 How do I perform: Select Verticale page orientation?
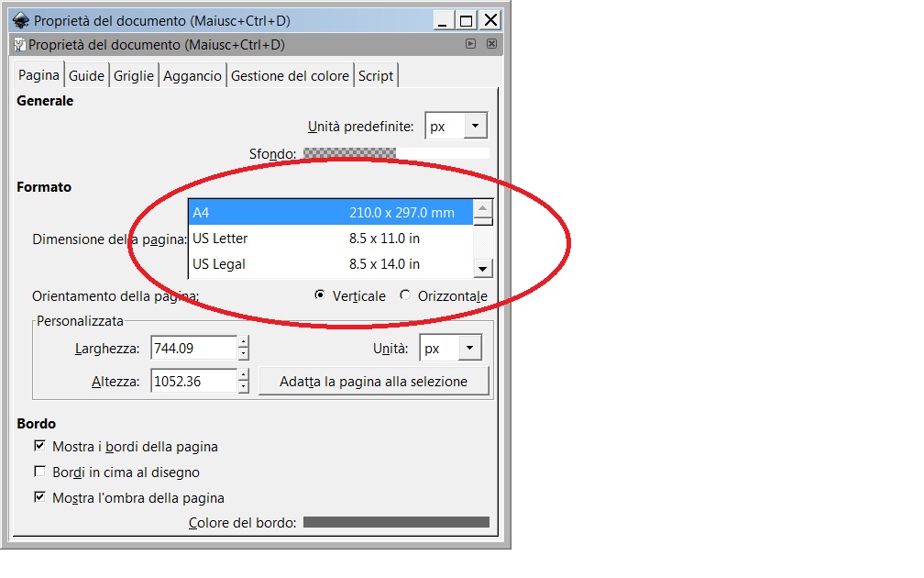pyautogui.click(x=319, y=295)
